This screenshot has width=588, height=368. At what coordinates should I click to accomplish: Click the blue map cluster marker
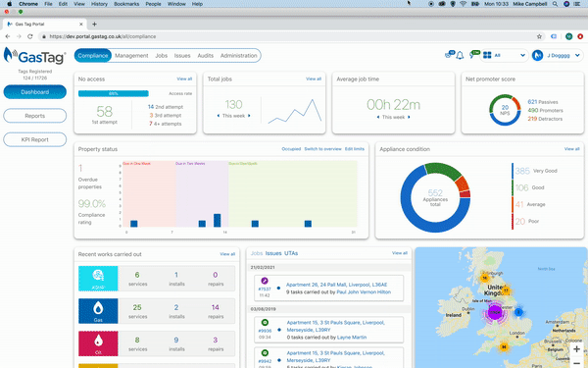[x=518, y=312]
